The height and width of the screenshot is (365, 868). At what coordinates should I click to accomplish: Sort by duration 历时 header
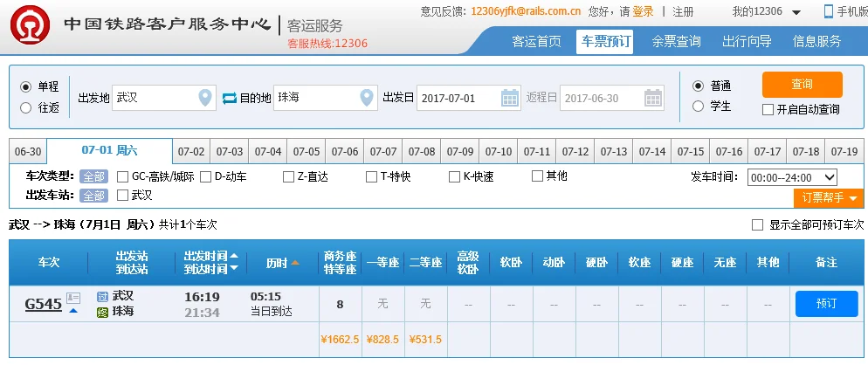click(283, 263)
